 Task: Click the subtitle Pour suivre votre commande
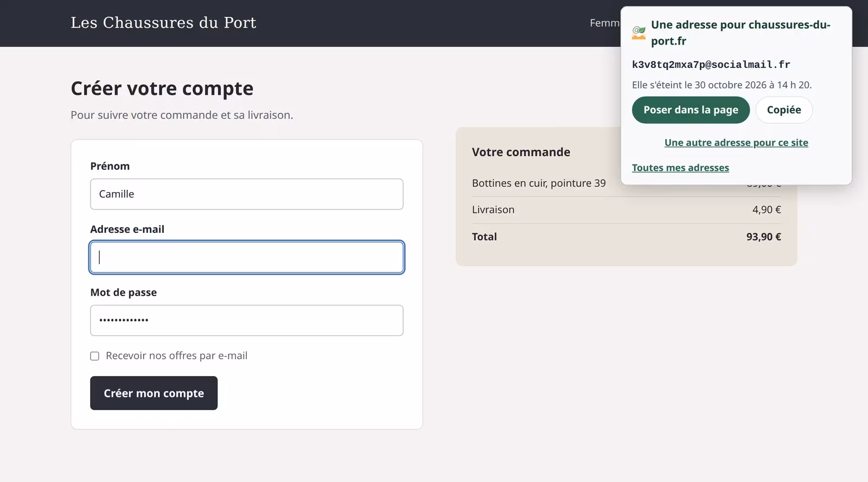coord(182,115)
